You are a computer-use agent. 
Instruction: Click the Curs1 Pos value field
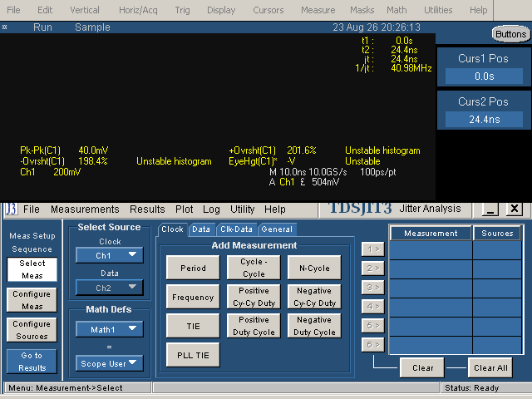click(484, 76)
